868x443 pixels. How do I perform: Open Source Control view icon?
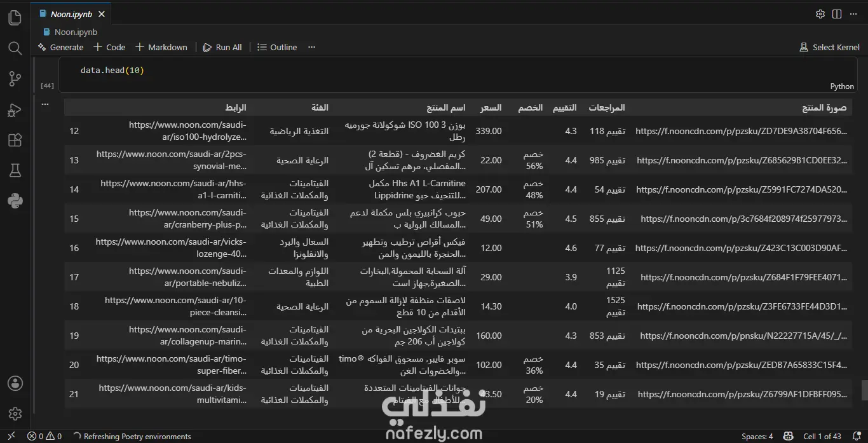[15, 78]
